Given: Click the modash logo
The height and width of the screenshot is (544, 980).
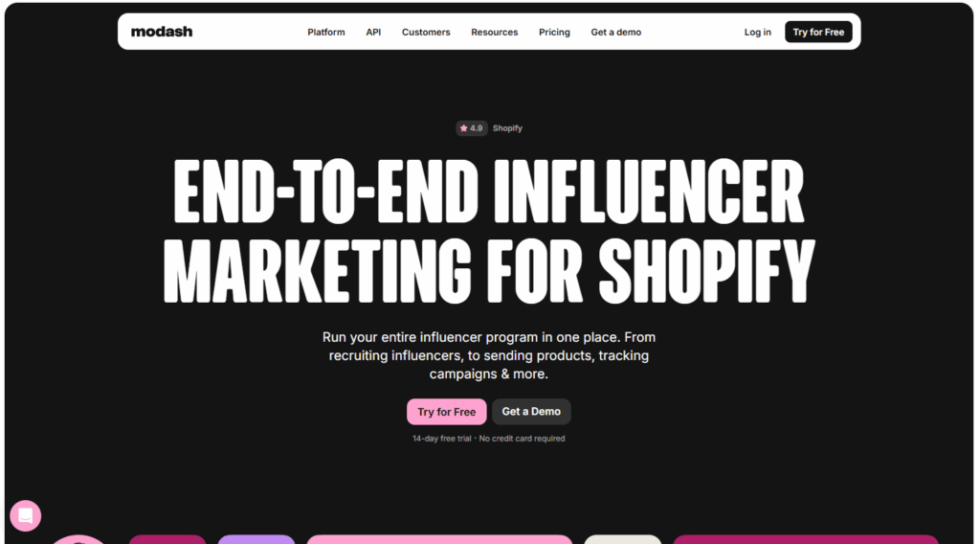Looking at the screenshot, I should pos(162,32).
